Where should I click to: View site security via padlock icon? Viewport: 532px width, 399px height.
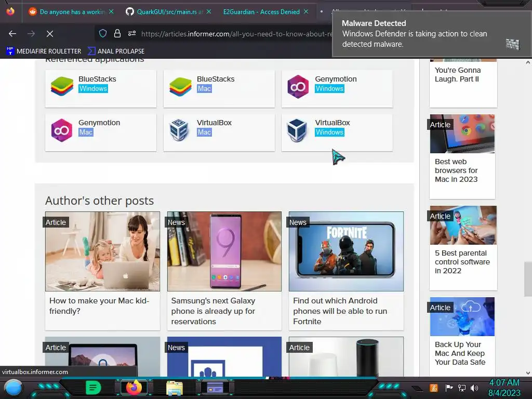[x=117, y=33]
